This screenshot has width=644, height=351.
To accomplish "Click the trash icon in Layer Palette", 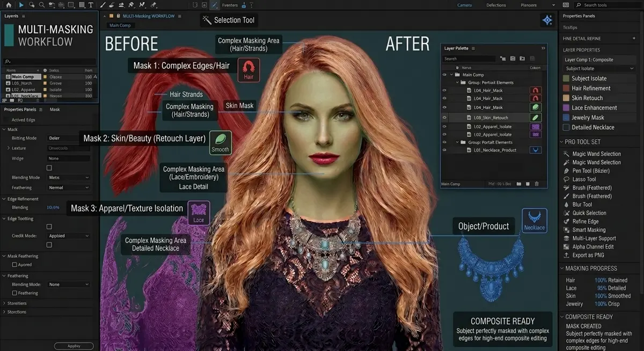I will [x=536, y=184].
